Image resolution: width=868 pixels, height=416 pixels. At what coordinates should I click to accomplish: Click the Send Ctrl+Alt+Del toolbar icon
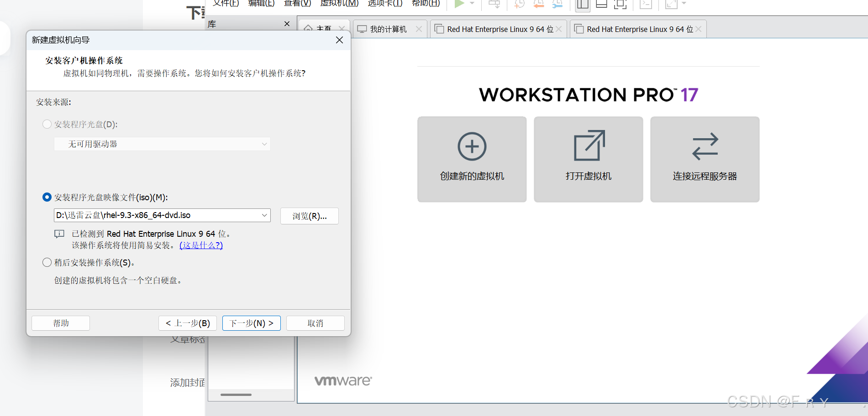pos(494,4)
